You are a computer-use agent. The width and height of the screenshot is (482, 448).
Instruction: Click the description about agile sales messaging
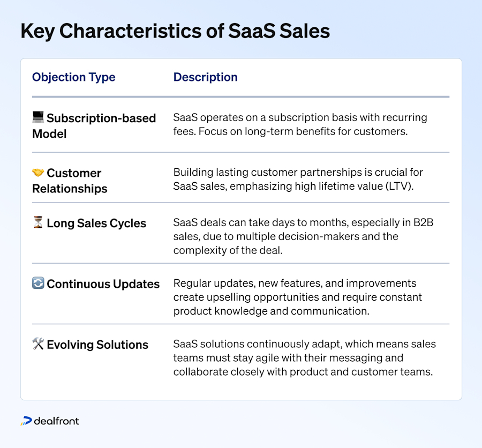[304, 358]
